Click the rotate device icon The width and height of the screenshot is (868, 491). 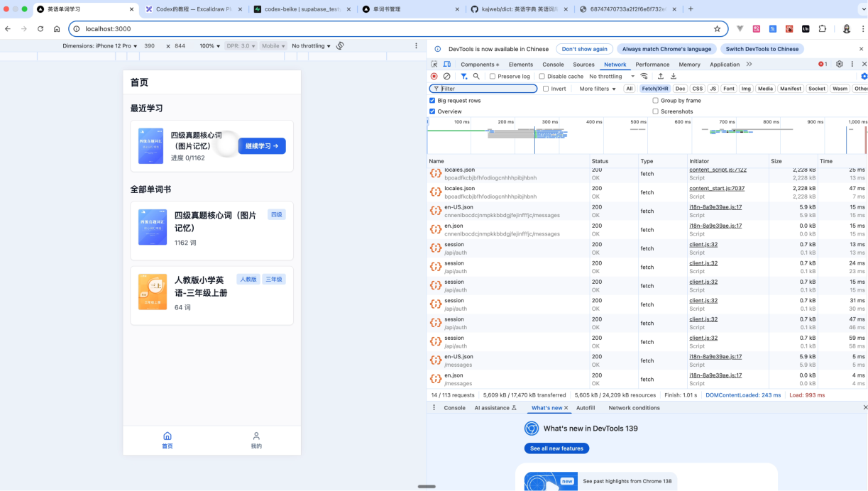pos(340,46)
